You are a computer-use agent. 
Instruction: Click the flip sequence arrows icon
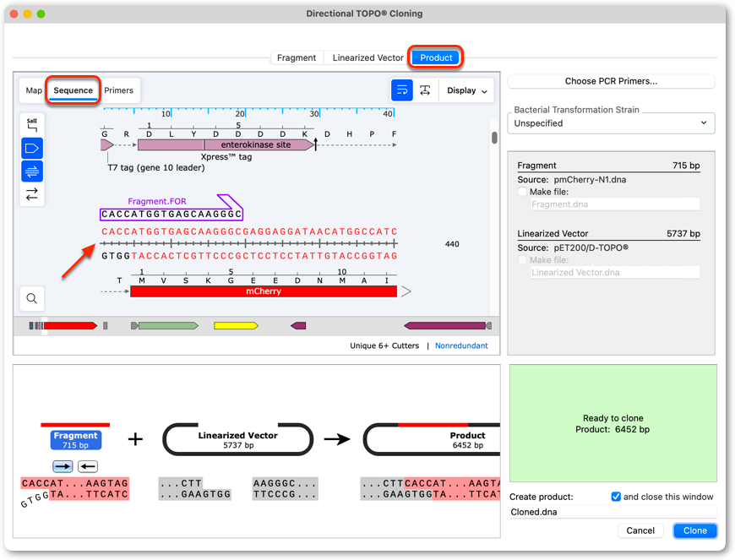coord(32,194)
